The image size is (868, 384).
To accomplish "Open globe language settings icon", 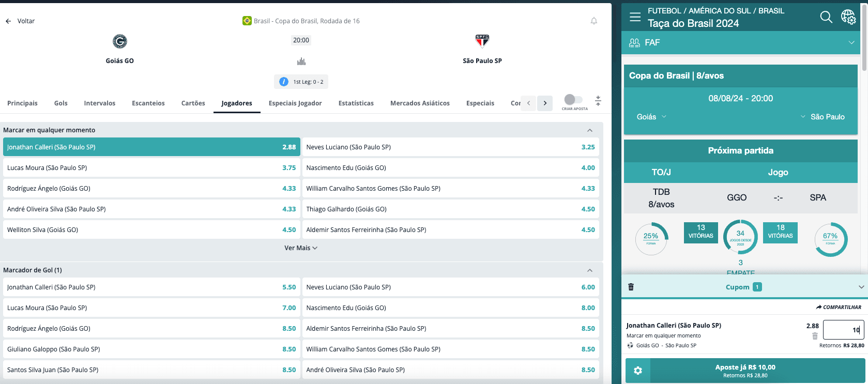I will tap(848, 17).
